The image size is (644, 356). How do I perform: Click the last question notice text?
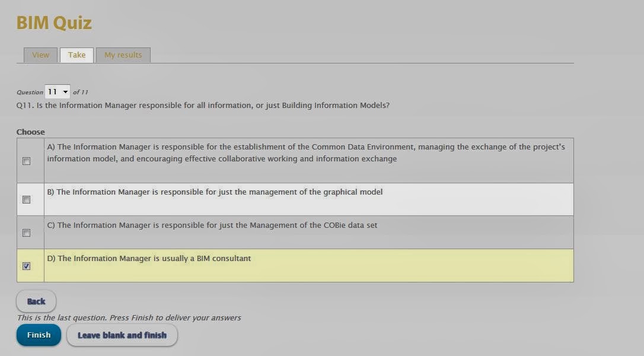click(129, 318)
